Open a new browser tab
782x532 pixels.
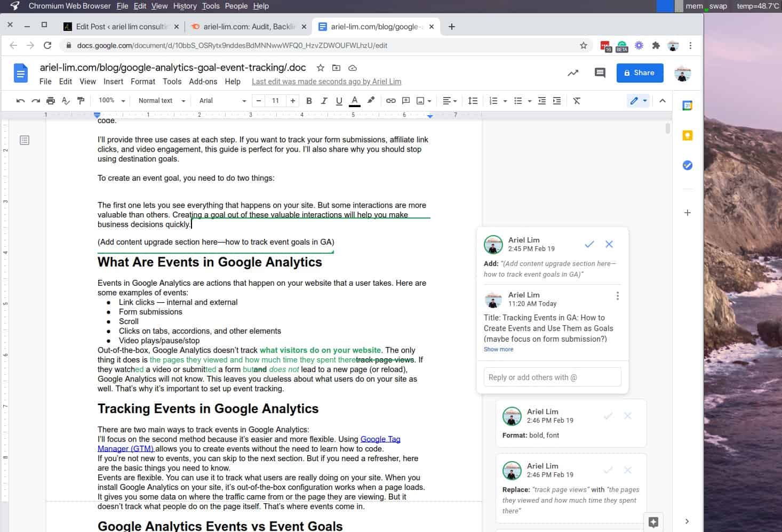click(451, 27)
